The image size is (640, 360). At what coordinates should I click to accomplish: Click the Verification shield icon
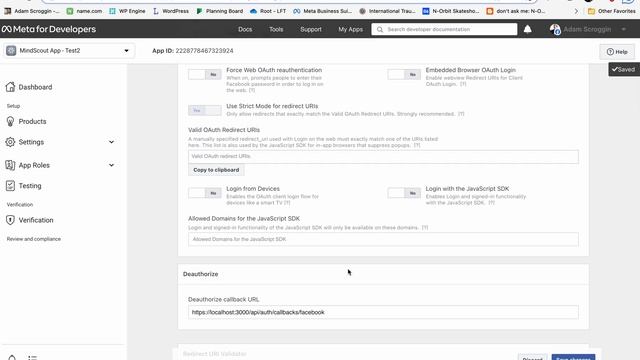pyautogui.click(x=10, y=220)
